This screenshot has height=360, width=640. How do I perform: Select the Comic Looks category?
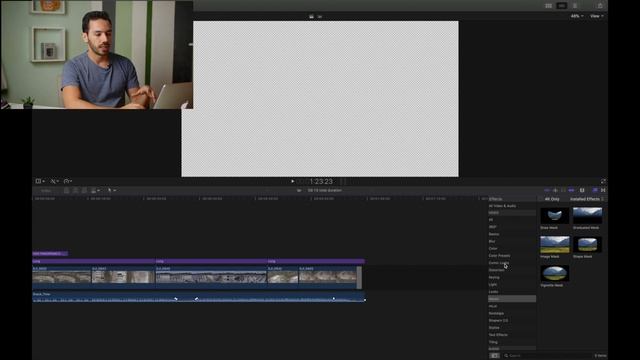coord(499,263)
